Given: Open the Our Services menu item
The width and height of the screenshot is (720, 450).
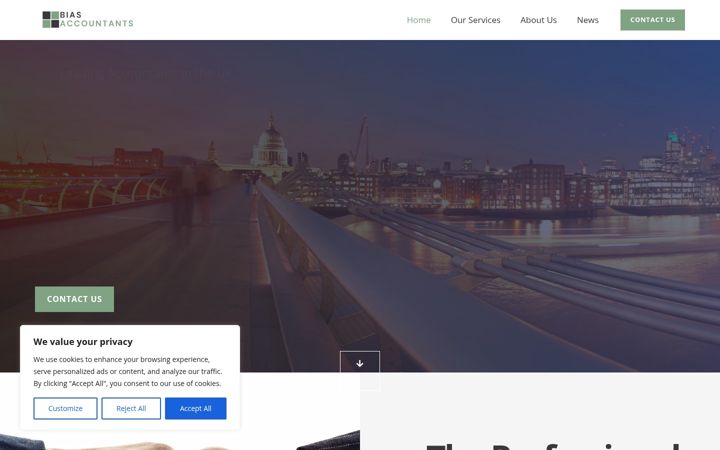Looking at the screenshot, I should [x=475, y=20].
